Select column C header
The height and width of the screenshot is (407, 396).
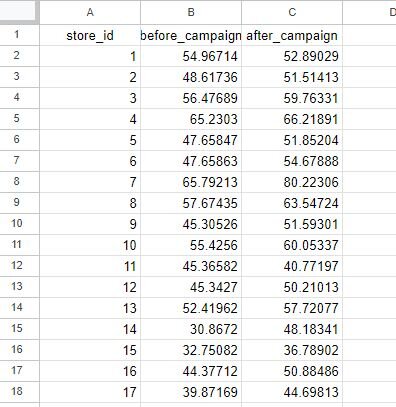click(x=292, y=12)
